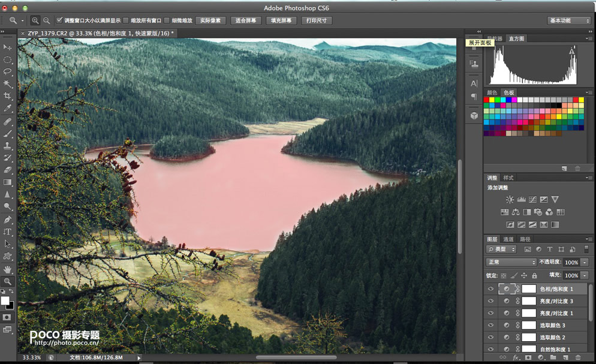Screen dimensions: 596x364
Task: Click the 打印尺寸 button
Action: (x=316, y=20)
